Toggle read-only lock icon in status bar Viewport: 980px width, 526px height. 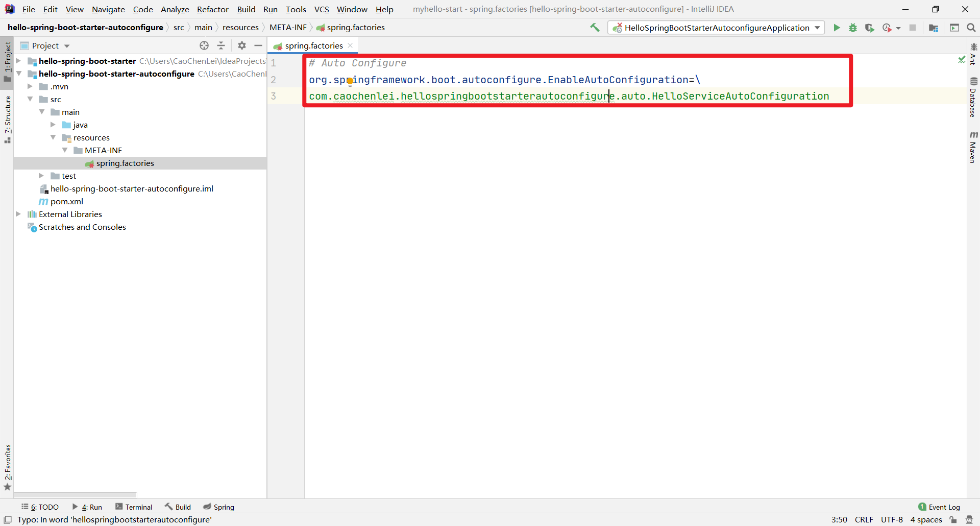(953, 520)
